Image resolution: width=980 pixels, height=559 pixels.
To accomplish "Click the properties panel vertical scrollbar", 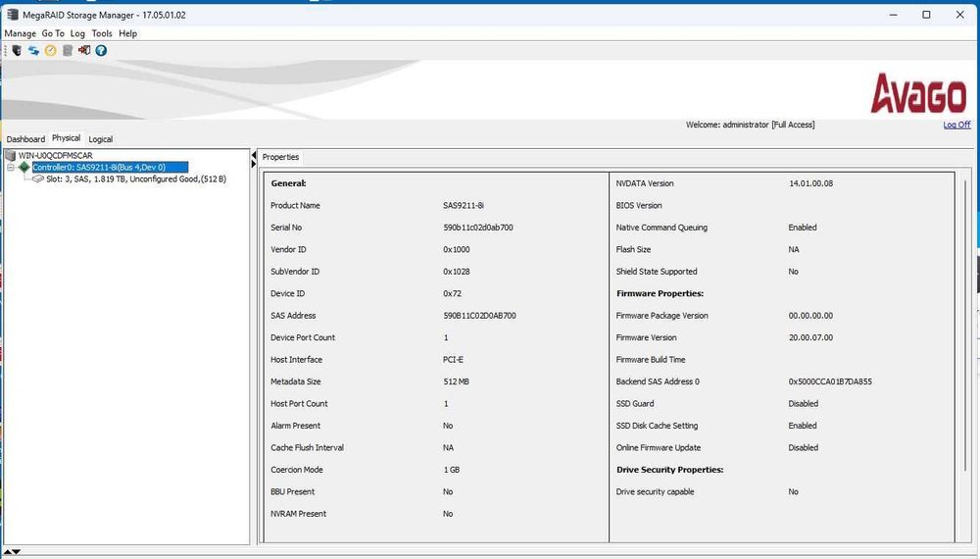I will click(966, 326).
